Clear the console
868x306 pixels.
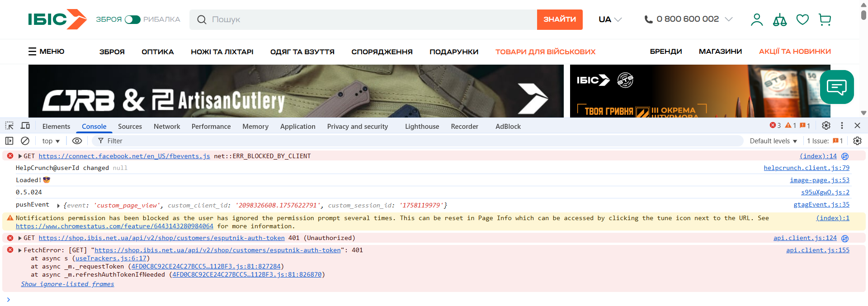[x=25, y=141]
